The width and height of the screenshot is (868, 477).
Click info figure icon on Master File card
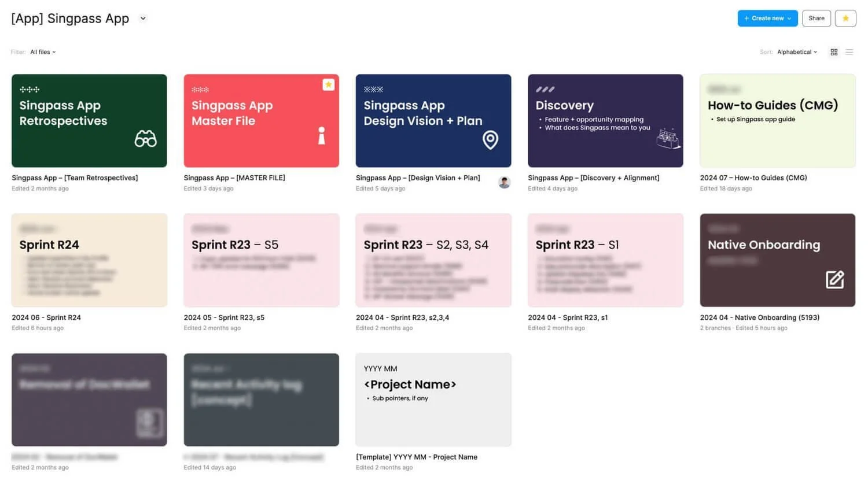pos(322,136)
